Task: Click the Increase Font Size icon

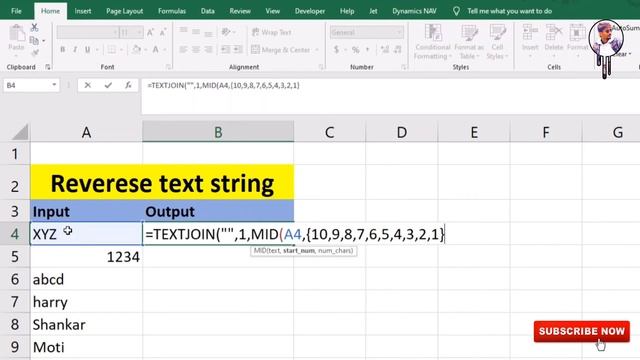Action: click(150, 32)
